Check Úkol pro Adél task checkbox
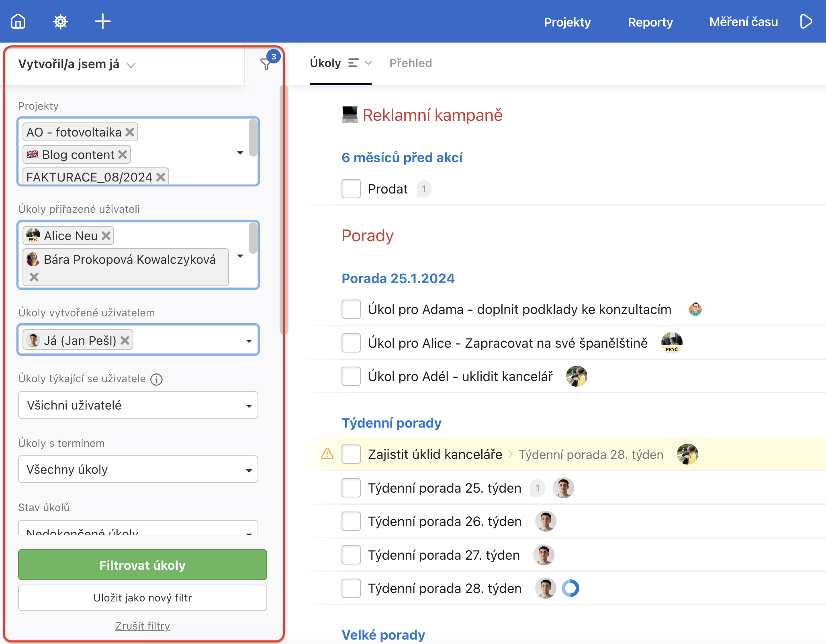Image resolution: width=826 pixels, height=644 pixels. tap(351, 376)
